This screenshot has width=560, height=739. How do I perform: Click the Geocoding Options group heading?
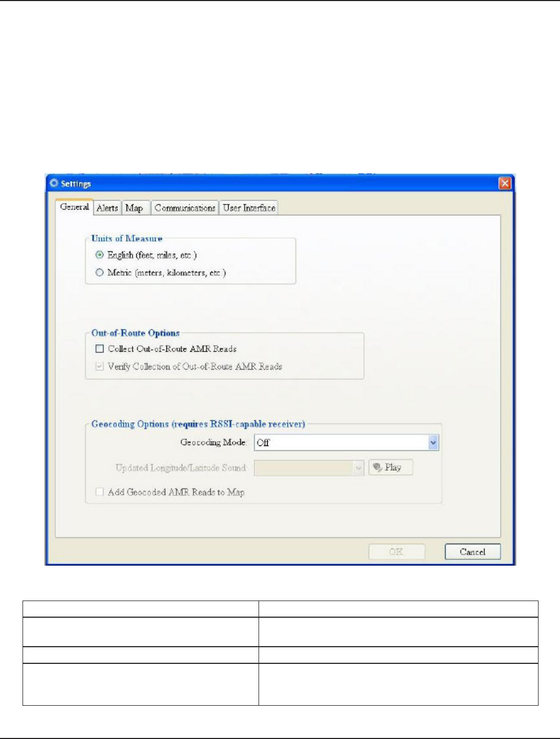[198, 424]
